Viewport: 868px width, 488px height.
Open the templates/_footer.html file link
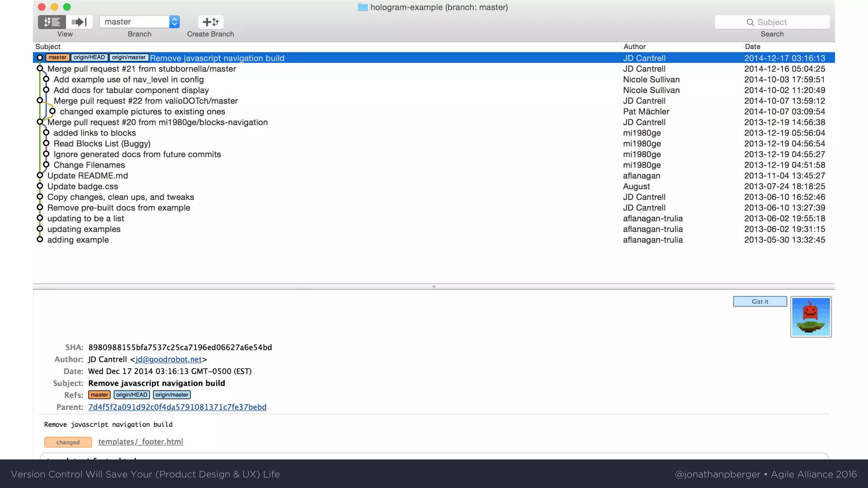[141, 441]
